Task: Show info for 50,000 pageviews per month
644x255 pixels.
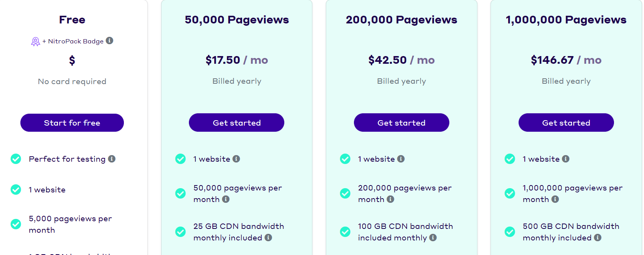Action: 226,199
